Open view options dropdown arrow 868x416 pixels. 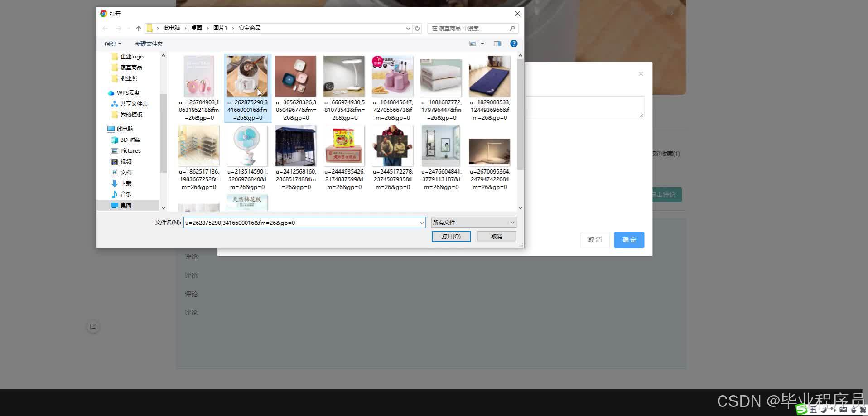pyautogui.click(x=482, y=44)
